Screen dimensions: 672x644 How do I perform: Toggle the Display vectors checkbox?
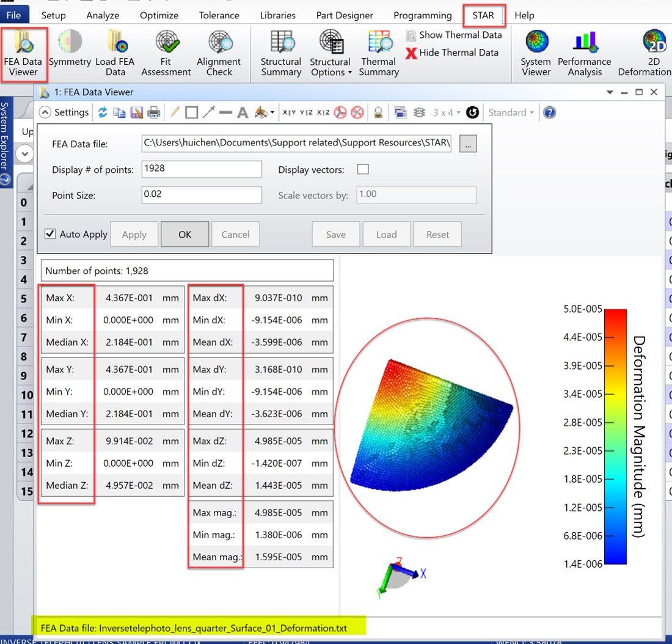click(x=363, y=169)
